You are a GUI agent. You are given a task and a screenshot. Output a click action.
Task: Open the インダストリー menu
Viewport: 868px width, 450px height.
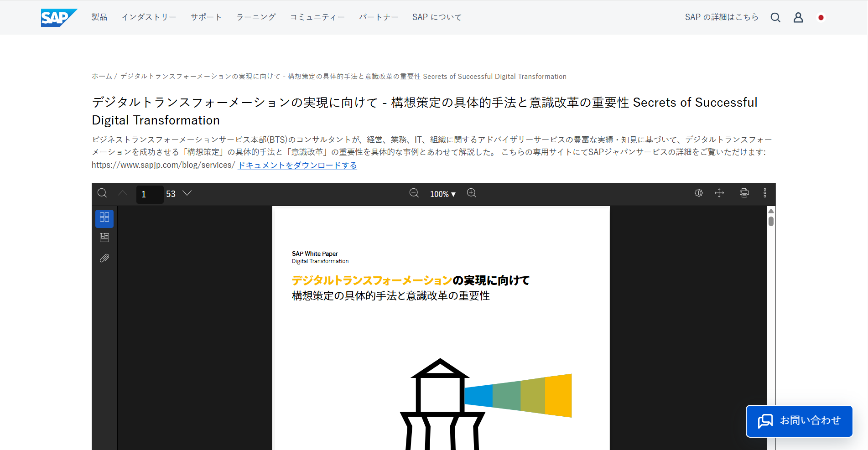(x=149, y=17)
